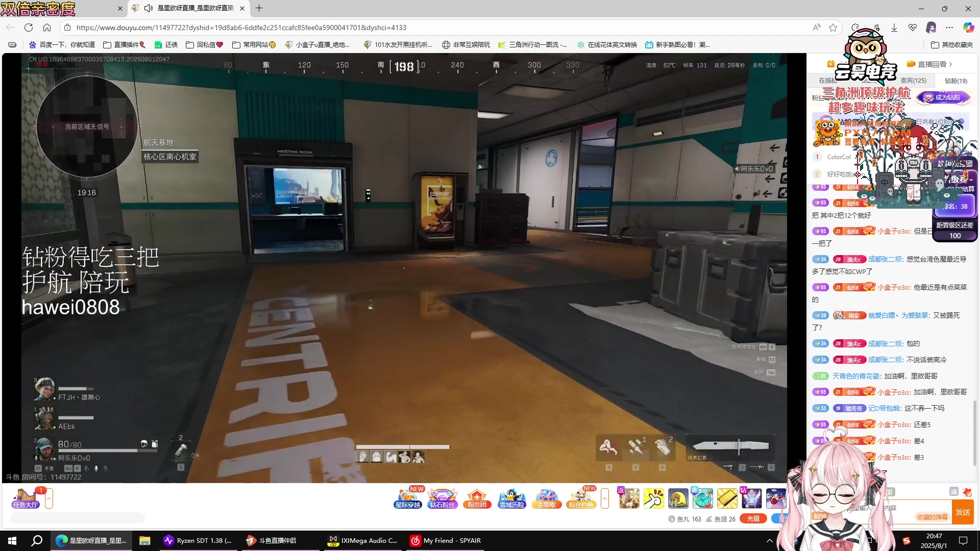Open the 粉丝团 fan club icon

[477, 498]
